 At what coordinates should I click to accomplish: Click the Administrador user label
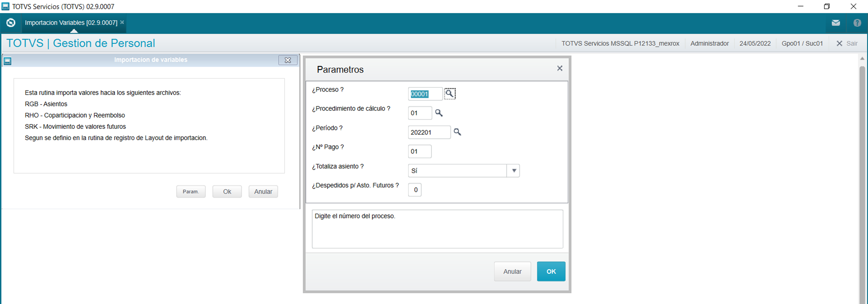pyautogui.click(x=709, y=43)
